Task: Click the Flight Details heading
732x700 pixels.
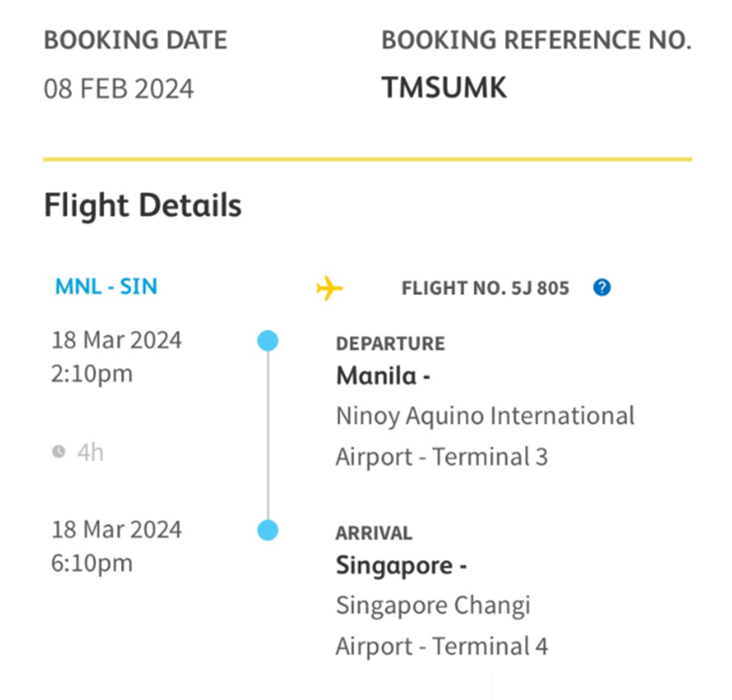Action: (143, 206)
